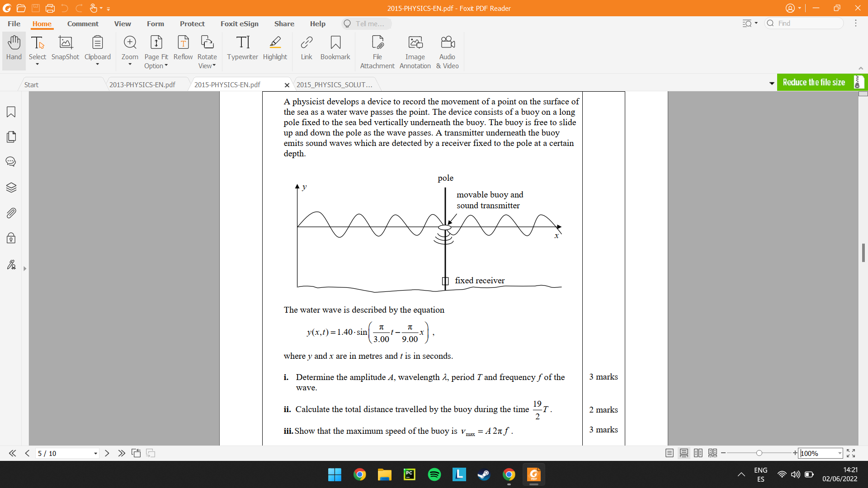This screenshot has width=868, height=488.
Task: Activate the SnapShot tool
Action: tap(65, 49)
